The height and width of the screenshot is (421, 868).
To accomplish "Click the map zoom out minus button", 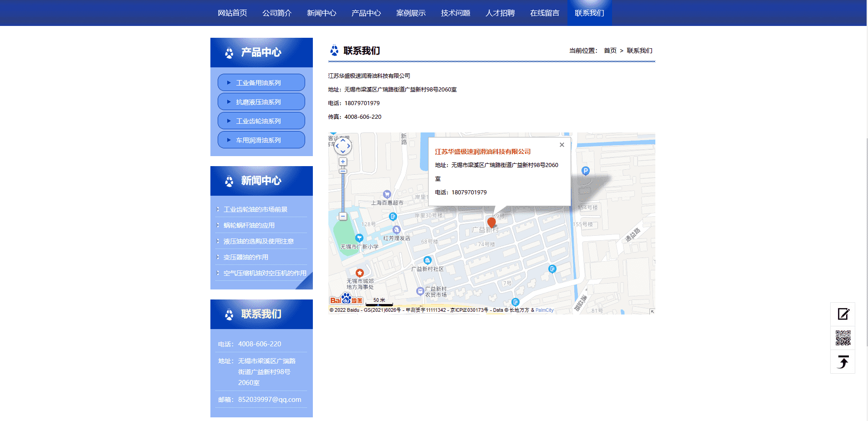I will coord(343,217).
